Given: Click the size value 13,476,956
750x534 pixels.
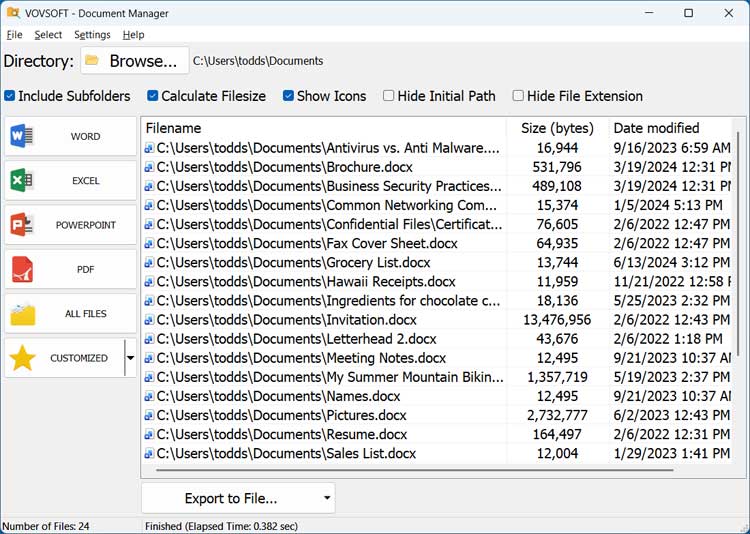Looking at the screenshot, I should click(x=557, y=320).
